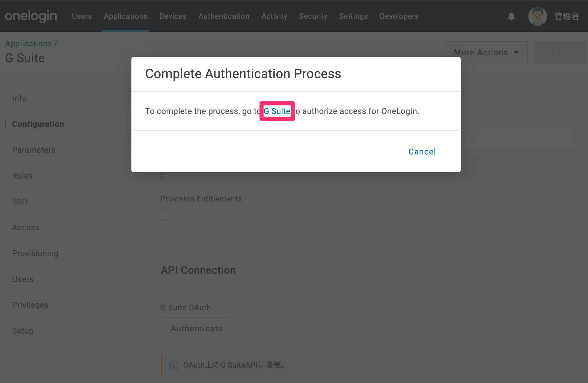Screen dimensions: 588x383
Task: Click the info icon beside OAuth message
Action: coord(174,365)
